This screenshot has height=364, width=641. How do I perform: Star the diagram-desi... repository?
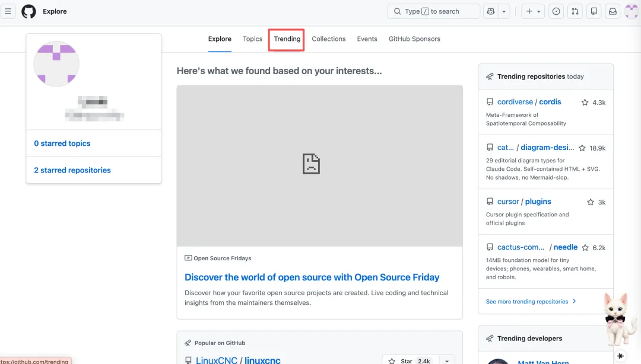(x=582, y=148)
